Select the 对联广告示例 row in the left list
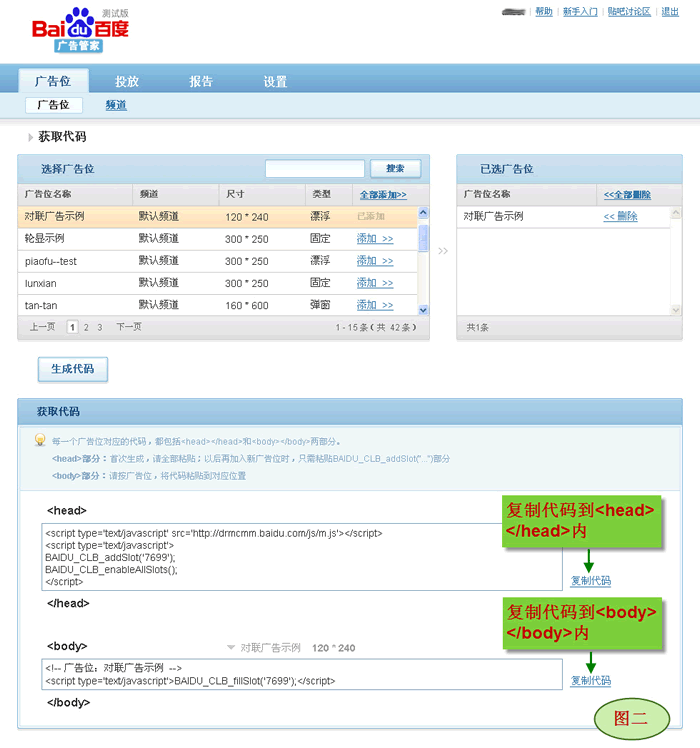This screenshot has height=748, width=700. 218,217
